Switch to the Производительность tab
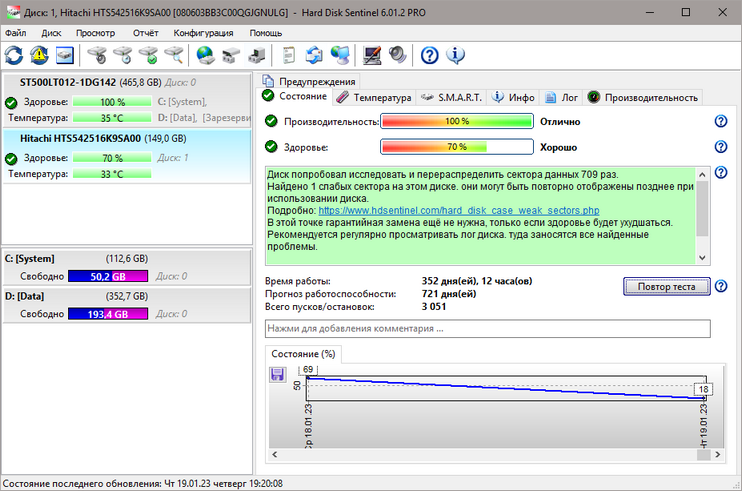742x491 pixels. 643,97
